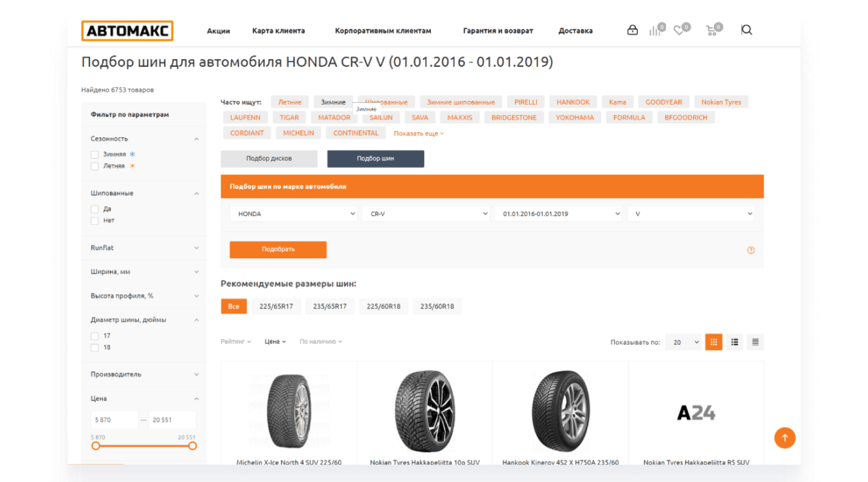Open the items-per-page dropdown showing 20
The width and height of the screenshot is (868, 482).
tap(683, 342)
